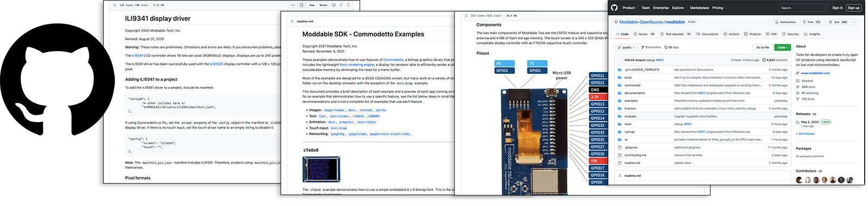Open the public branch selector dropdown
The image size is (868, 206).
[626, 47]
